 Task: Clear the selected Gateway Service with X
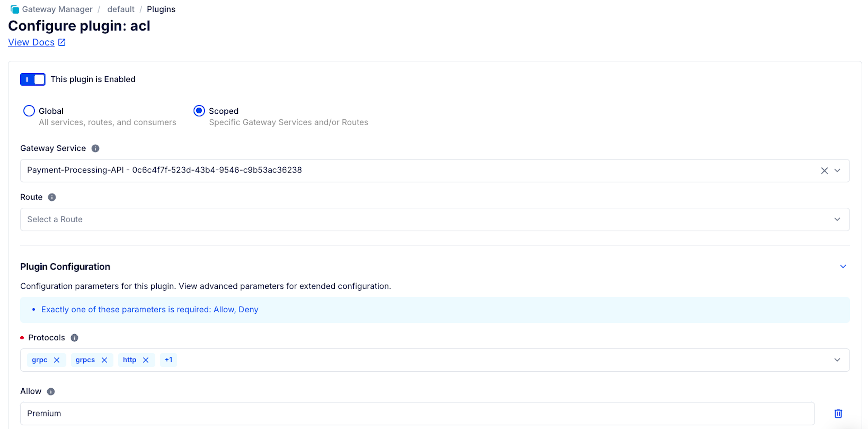click(x=824, y=170)
